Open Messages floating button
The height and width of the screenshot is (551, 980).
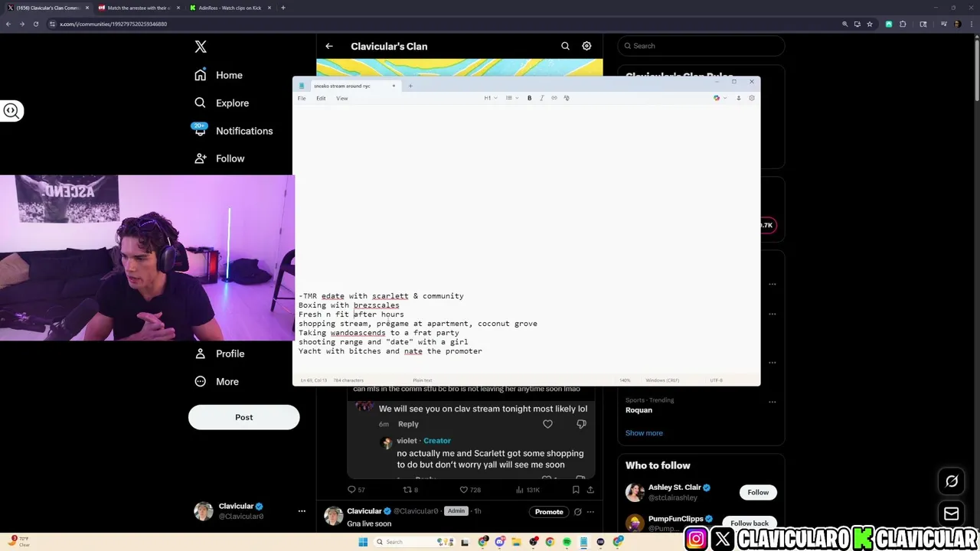coord(952,514)
